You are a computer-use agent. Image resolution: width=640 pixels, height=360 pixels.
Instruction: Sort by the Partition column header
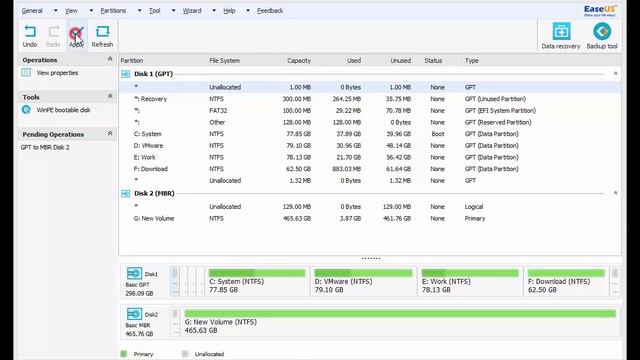tap(131, 60)
